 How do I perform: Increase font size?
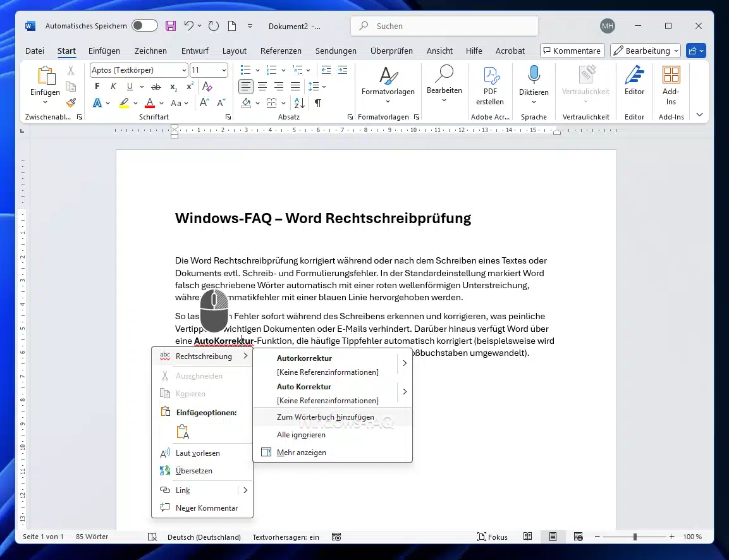tap(204, 102)
